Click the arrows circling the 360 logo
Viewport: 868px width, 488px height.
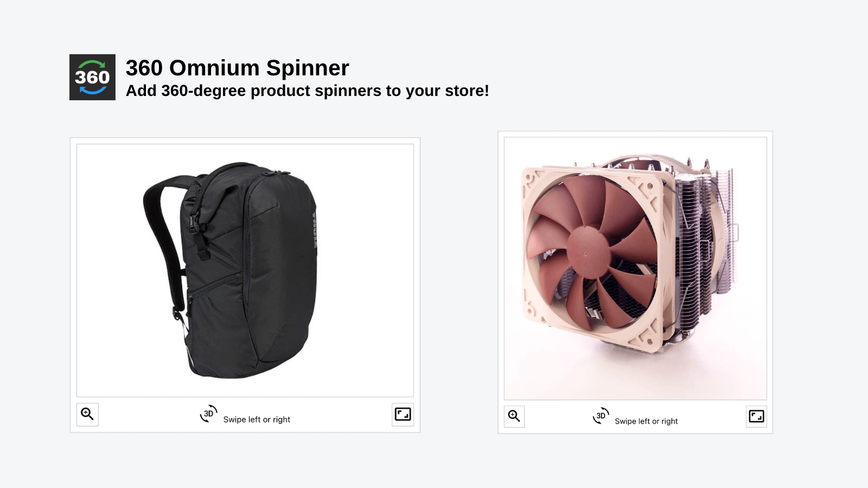click(92, 65)
